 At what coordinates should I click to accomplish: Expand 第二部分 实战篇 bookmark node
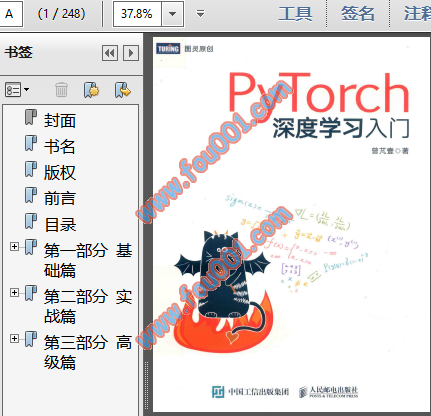point(14,293)
